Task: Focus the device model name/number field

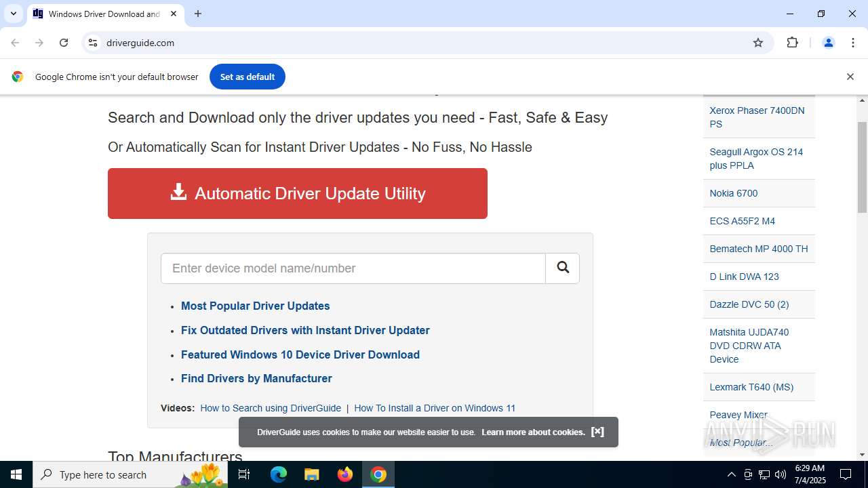Action: [x=353, y=268]
